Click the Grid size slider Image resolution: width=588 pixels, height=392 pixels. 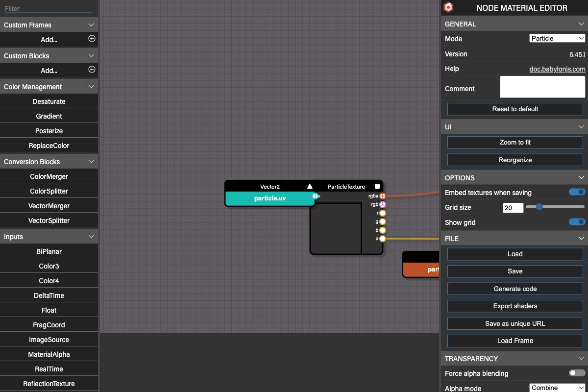click(555, 207)
